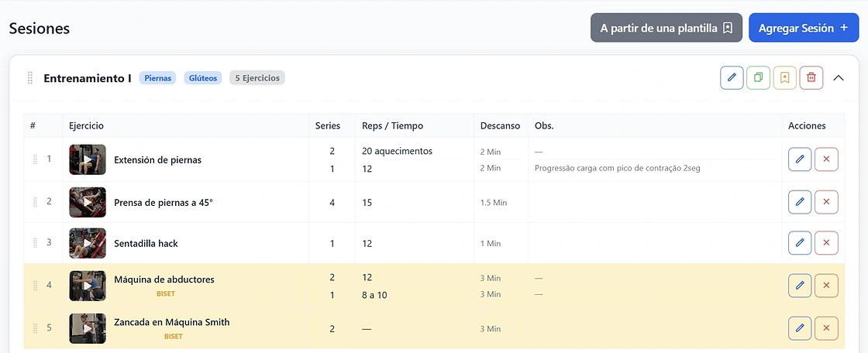Grab drag handle of Zancada en Máquina Smith row

click(x=36, y=328)
